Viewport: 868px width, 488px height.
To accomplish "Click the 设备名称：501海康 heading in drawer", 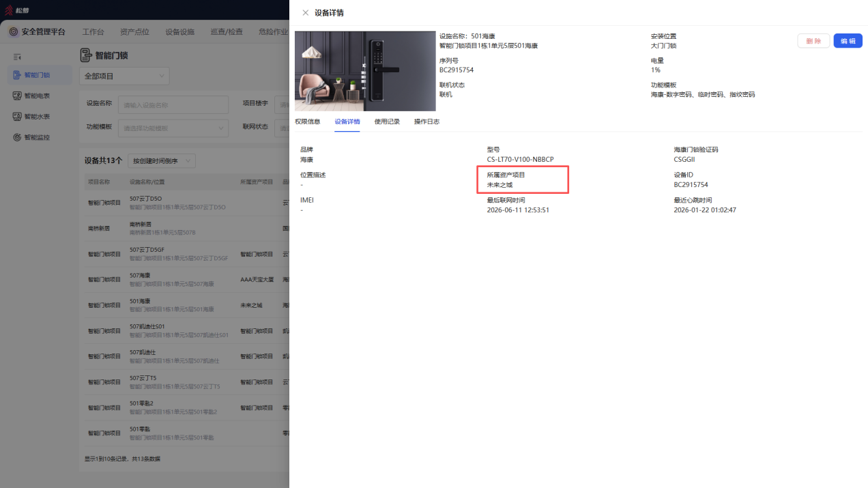I will pos(467,36).
